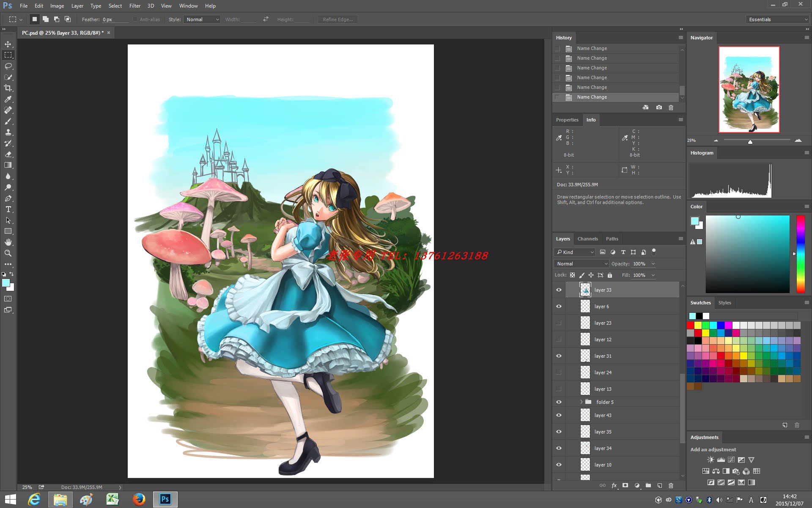Switch to the Properties tab
This screenshot has height=508, width=812.
[567, 120]
